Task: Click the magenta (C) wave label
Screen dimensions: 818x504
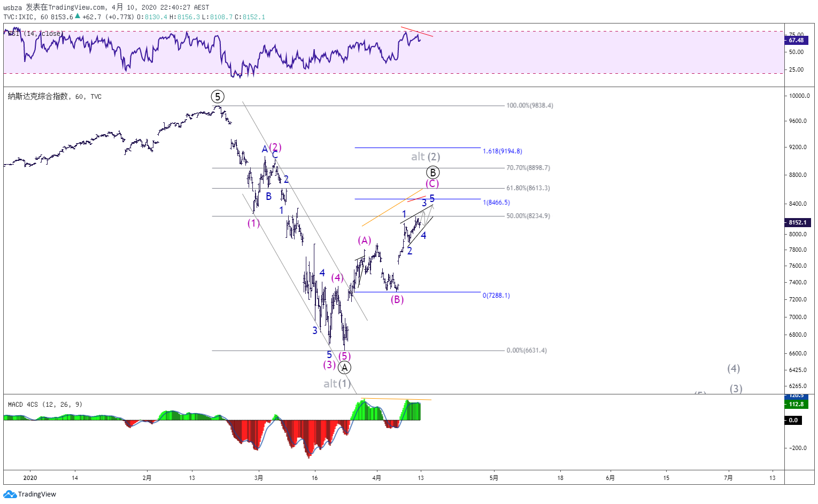Action: [432, 183]
